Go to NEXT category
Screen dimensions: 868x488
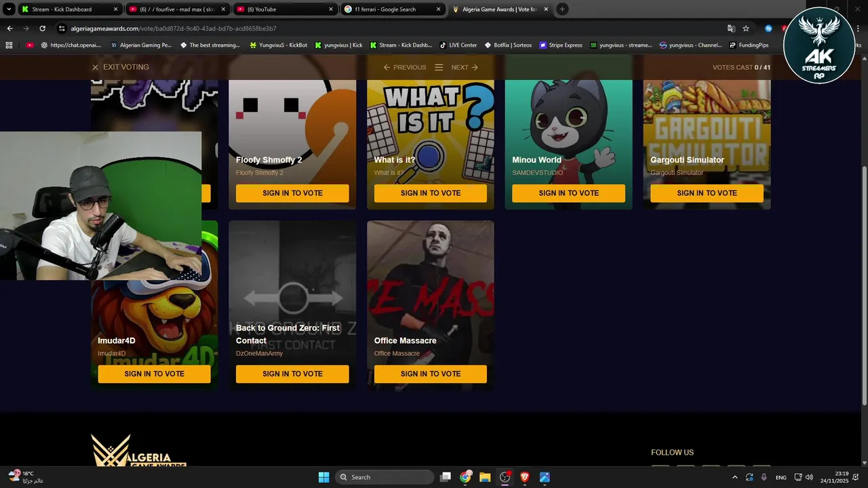465,67
